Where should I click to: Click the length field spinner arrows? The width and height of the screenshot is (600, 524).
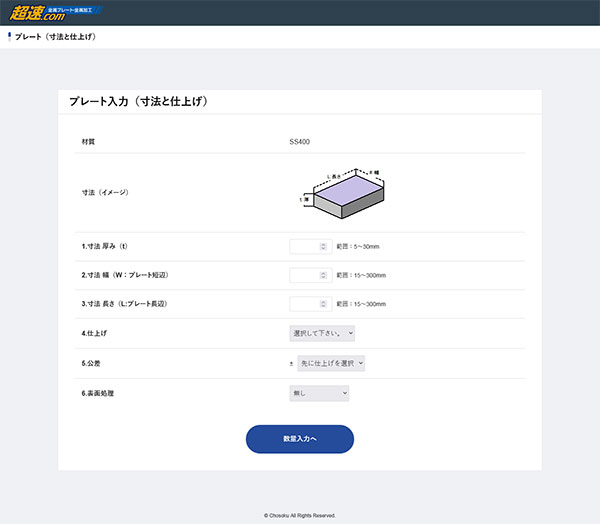pos(323,304)
